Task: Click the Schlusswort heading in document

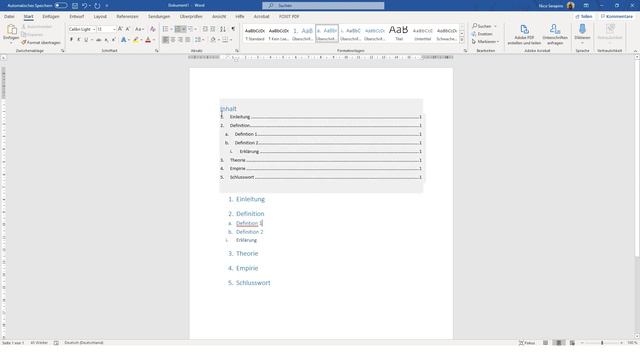Action: (x=253, y=282)
